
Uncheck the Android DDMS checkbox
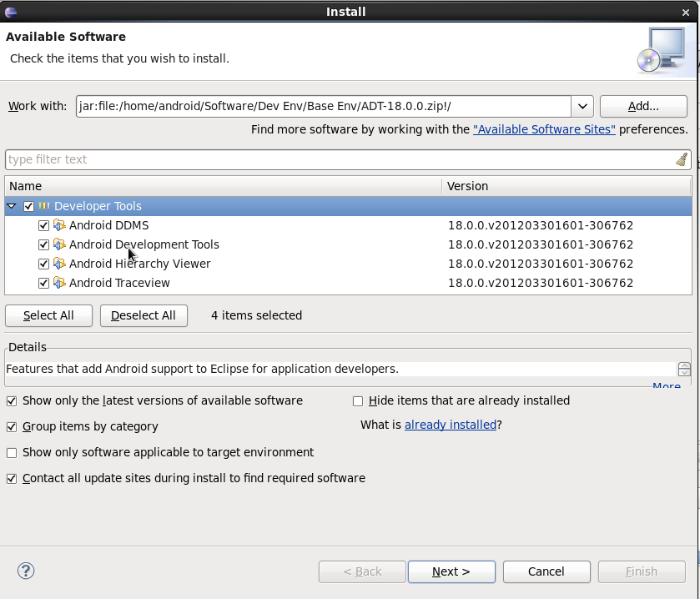coord(43,225)
